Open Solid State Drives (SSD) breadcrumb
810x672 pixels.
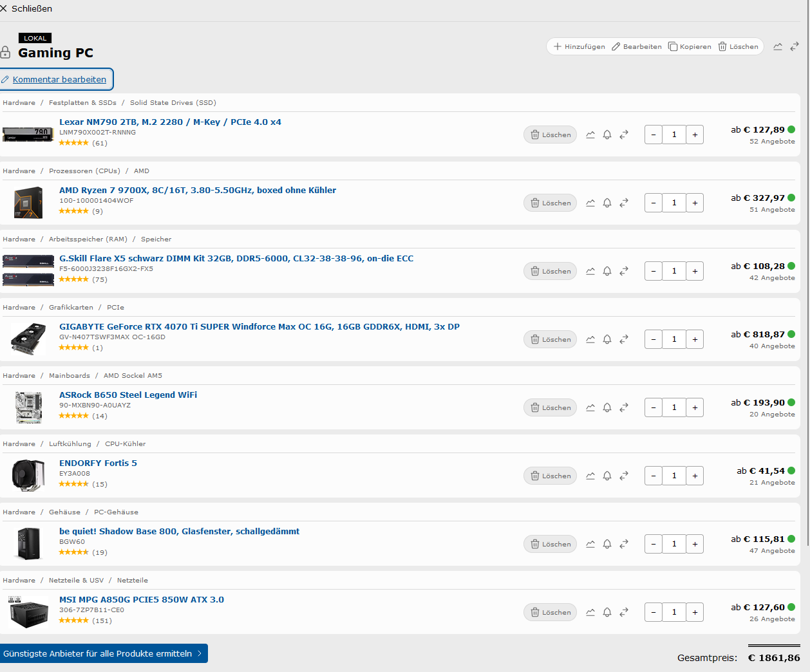173,102
